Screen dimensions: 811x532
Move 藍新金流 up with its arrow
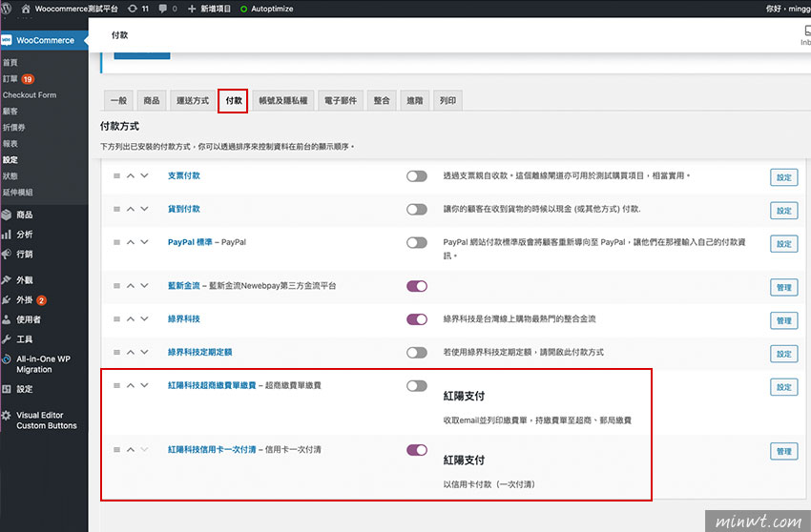tap(131, 285)
